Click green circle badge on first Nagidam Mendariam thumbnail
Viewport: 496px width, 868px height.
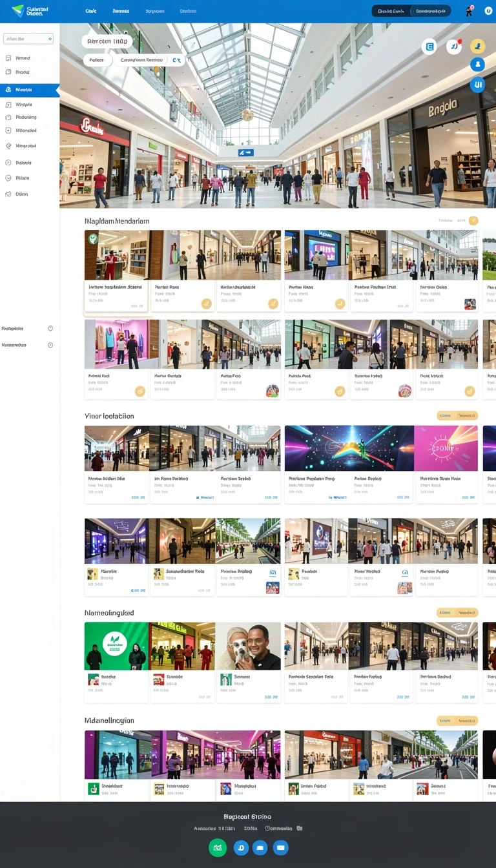(93, 238)
